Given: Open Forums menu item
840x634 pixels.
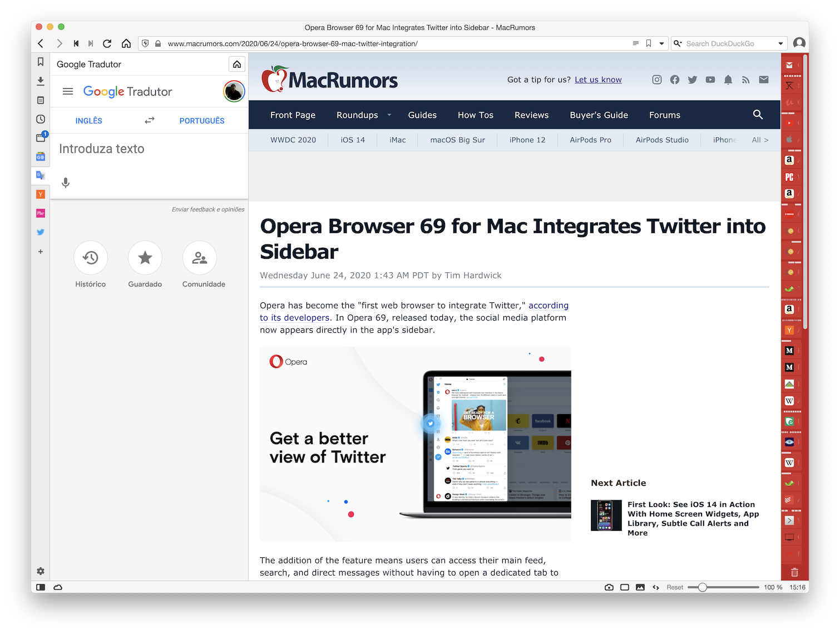Looking at the screenshot, I should point(665,115).
